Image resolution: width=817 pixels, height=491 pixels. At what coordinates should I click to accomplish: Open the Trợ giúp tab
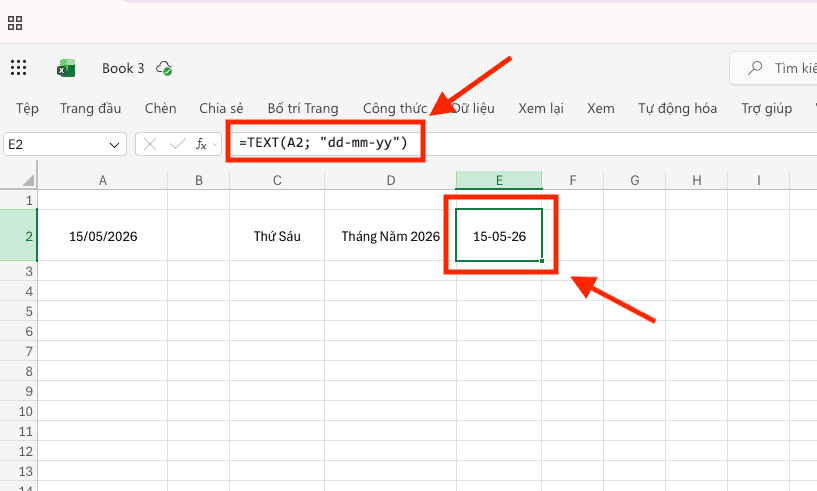point(766,108)
